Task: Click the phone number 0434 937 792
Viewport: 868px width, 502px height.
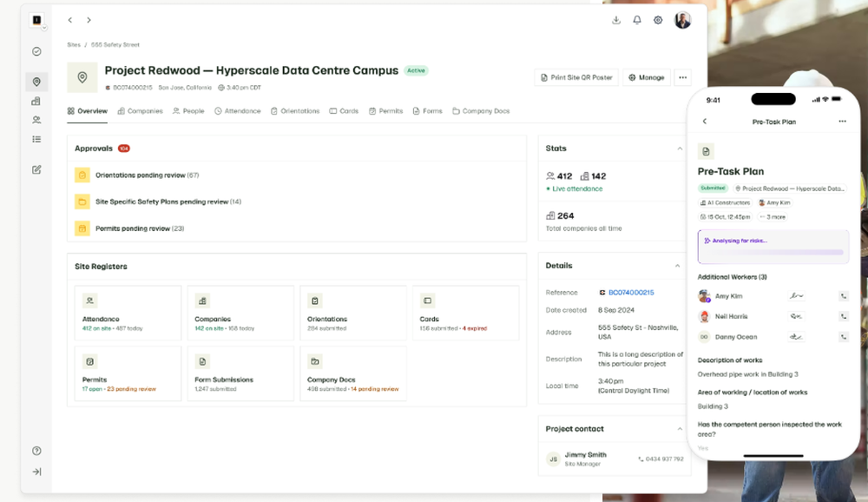Action: click(x=664, y=459)
